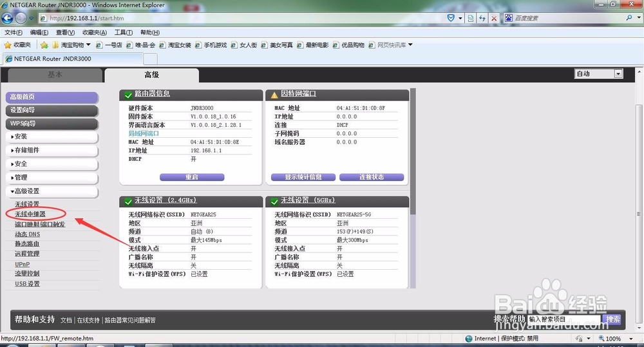
Task: Open the 端口映射/端口触发 link
Action: pyautogui.click(x=40, y=224)
